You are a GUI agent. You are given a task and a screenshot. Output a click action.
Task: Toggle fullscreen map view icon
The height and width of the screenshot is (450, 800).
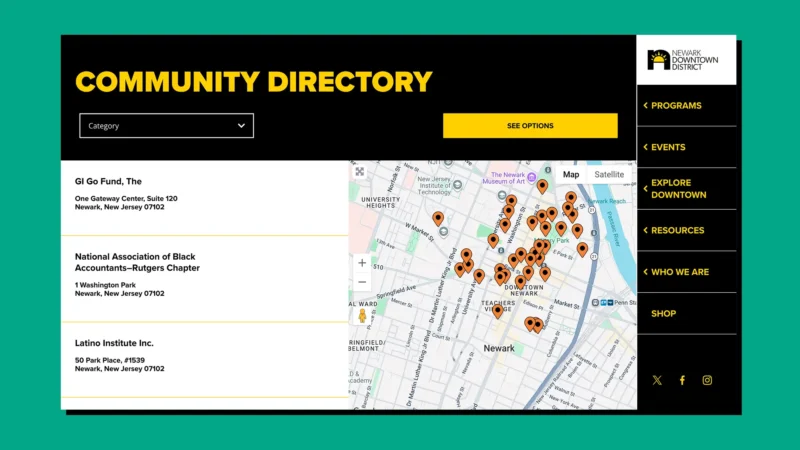(360, 172)
